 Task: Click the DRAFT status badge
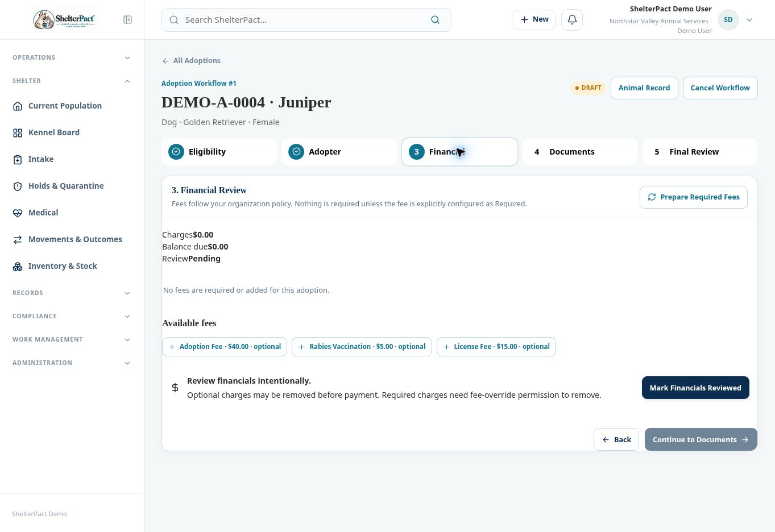click(588, 88)
